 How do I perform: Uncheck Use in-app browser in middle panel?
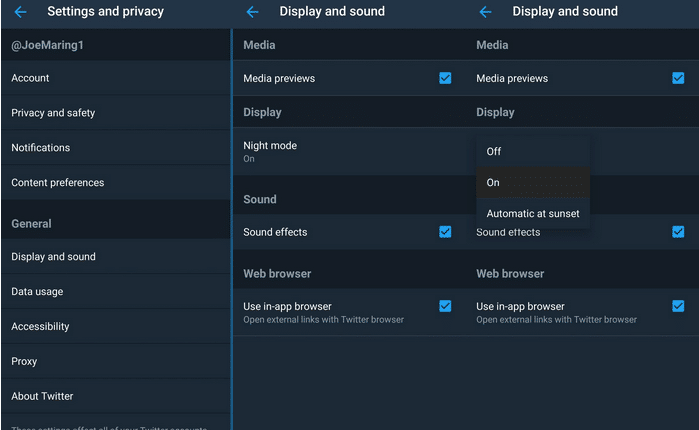click(445, 306)
